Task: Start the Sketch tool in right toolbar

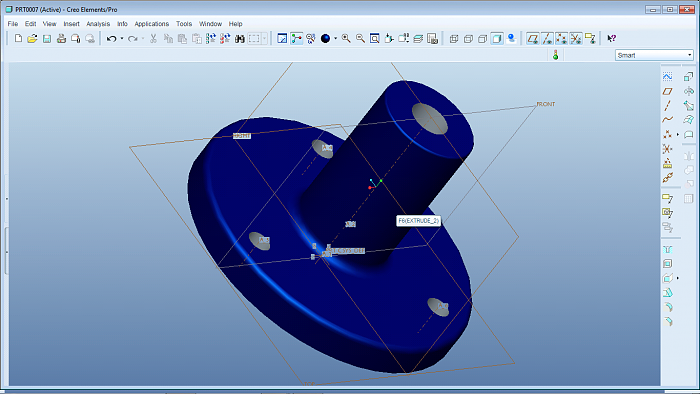Action: click(667, 77)
